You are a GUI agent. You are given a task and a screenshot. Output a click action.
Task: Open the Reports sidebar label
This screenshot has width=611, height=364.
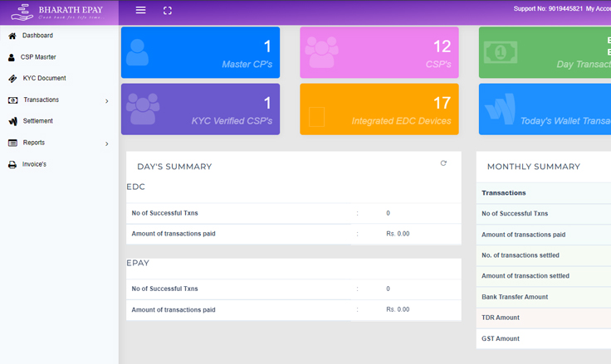(34, 143)
